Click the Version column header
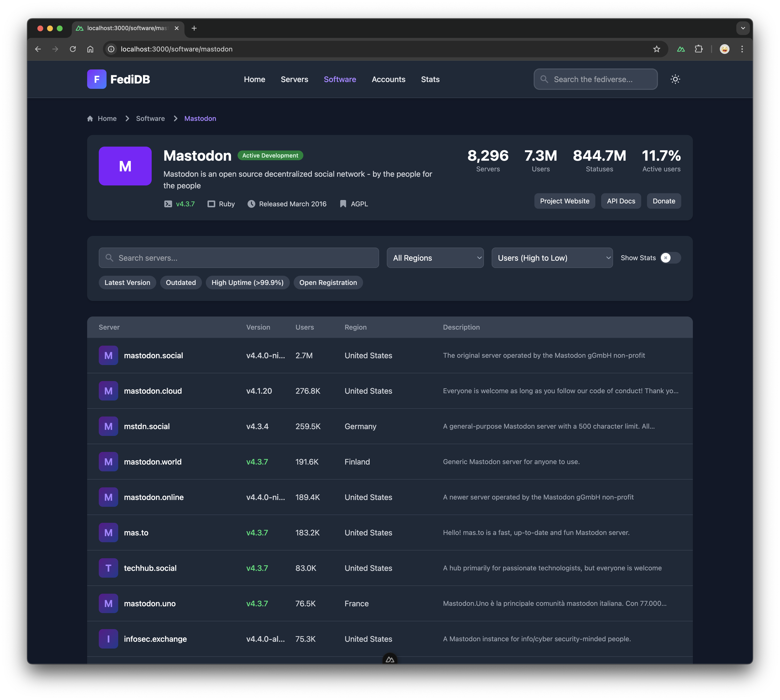This screenshot has height=700, width=780. pyautogui.click(x=258, y=327)
